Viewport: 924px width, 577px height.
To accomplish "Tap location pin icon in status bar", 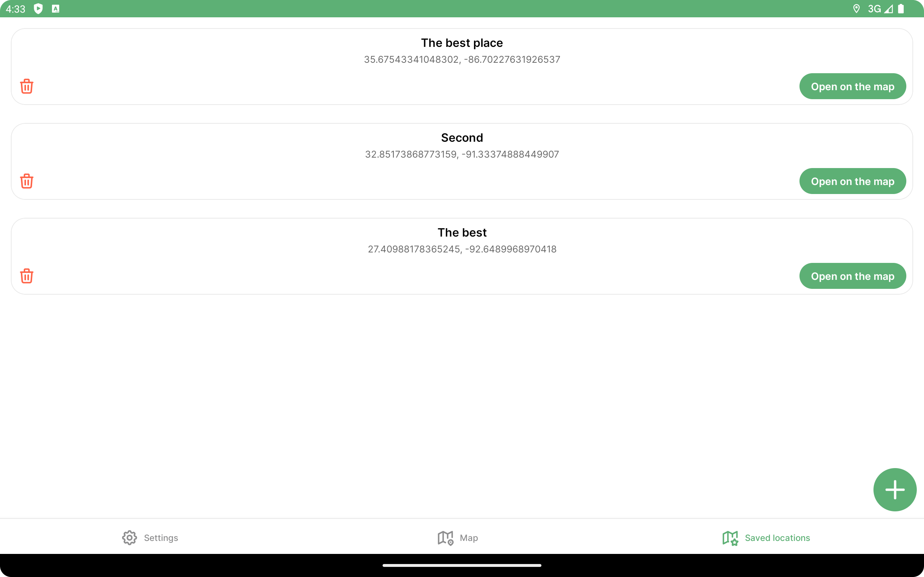I will click(856, 9).
